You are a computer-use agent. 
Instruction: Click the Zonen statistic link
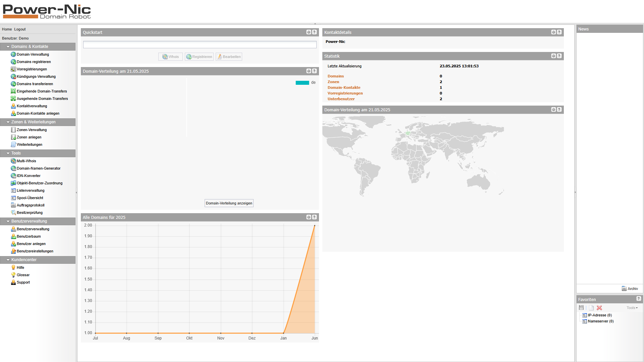[333, 82]
